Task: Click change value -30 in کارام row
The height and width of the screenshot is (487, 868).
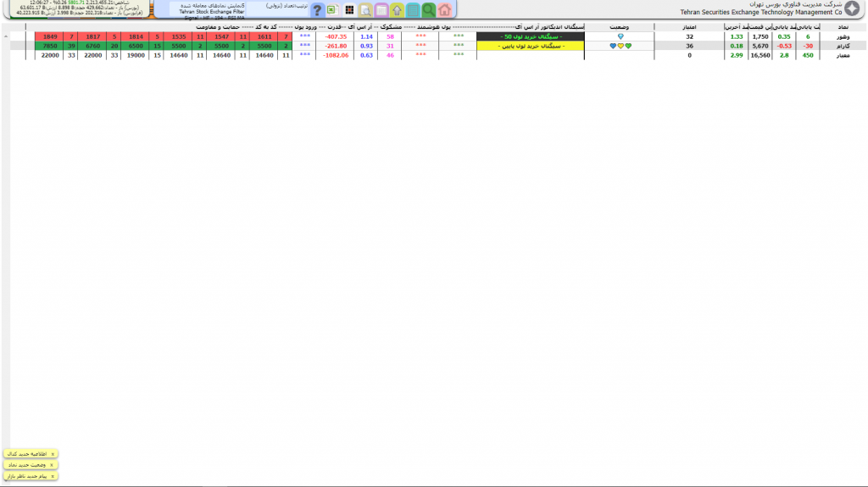Action: [x=808, y=46]
